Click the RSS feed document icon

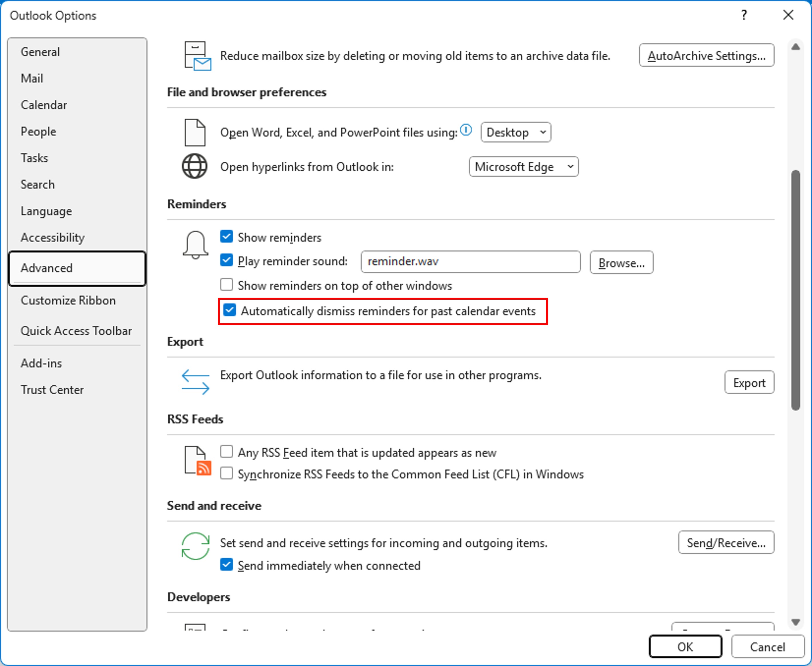pyautogui.click(x=198, y=461)
